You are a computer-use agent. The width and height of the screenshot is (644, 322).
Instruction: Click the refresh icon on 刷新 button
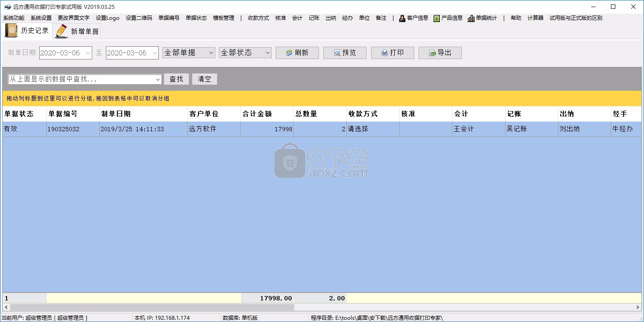coord(289,53)
